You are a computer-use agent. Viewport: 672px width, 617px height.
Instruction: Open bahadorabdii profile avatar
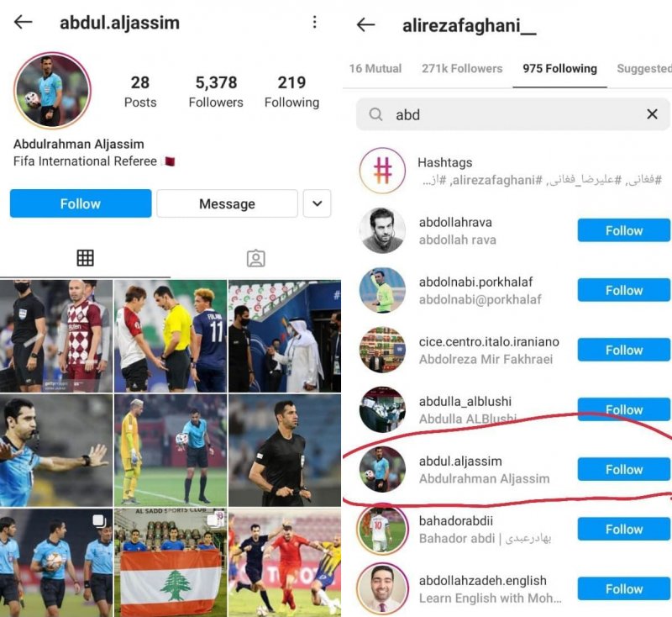(x=382, y=529)
